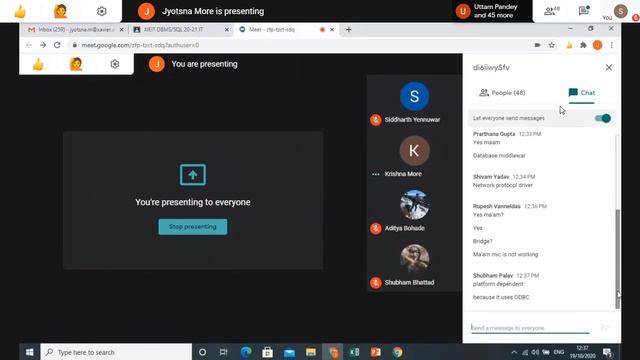Click chat message 'because it uses ODBC'
This screenshot has width=640, height=360.
click(x=501, y=297)
